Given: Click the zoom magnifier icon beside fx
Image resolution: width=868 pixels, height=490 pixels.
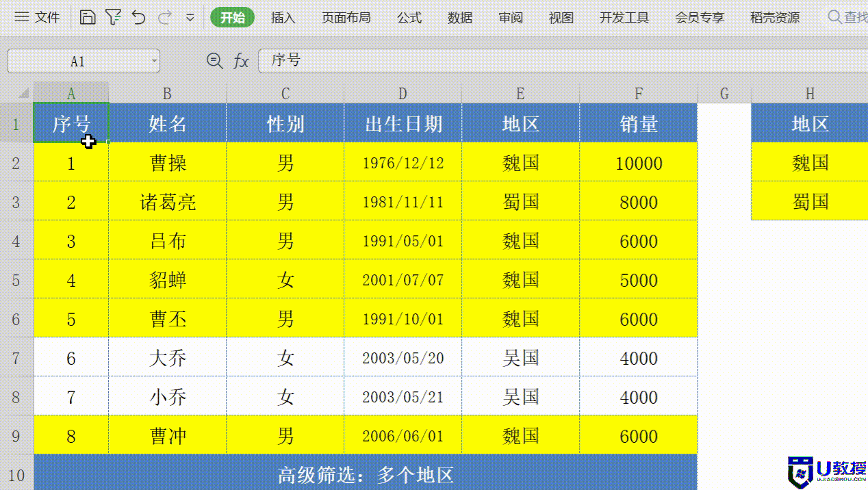Looking at the screenshot, I should (x=214, y=61).
